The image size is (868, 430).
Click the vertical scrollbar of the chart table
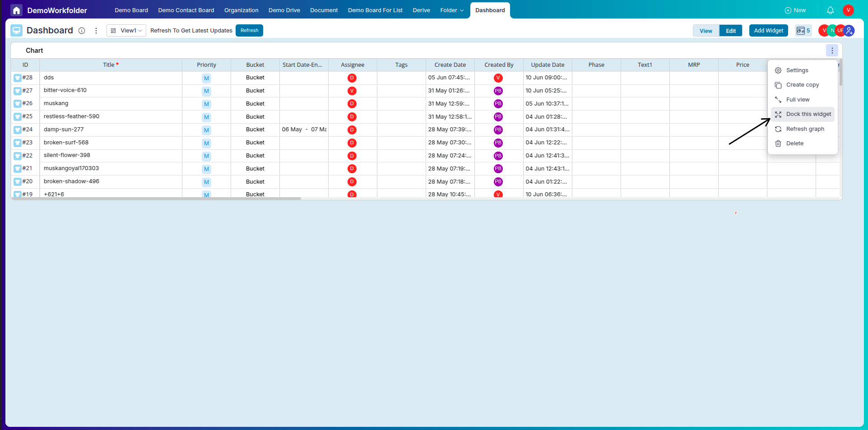[840, 72]
